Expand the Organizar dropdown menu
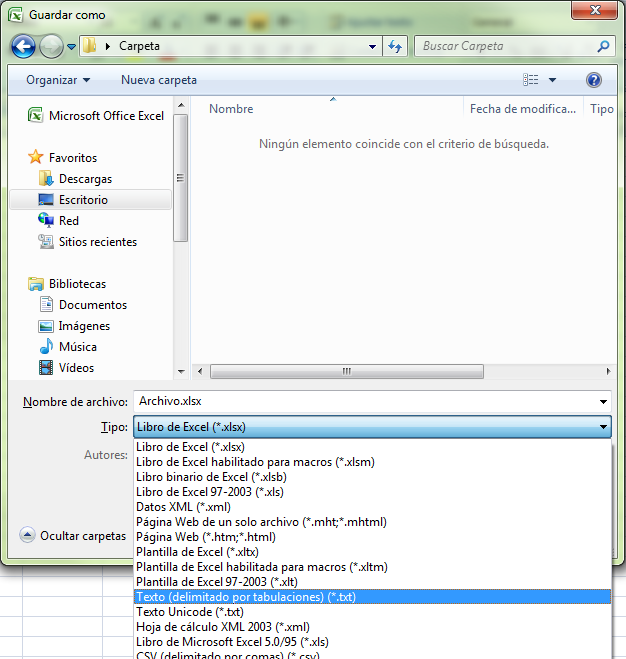This screenshot has height=659, width=626. [58, 80]
